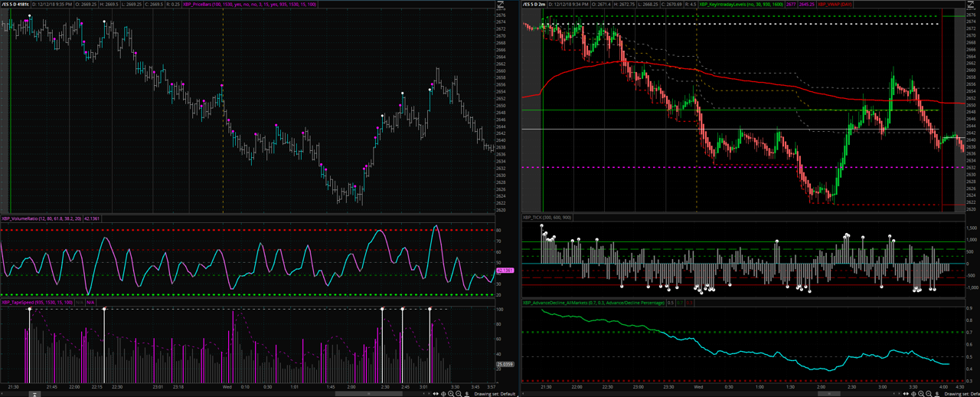
Task: Click zoom out icon on left chart
Action: tap(459, 393)
